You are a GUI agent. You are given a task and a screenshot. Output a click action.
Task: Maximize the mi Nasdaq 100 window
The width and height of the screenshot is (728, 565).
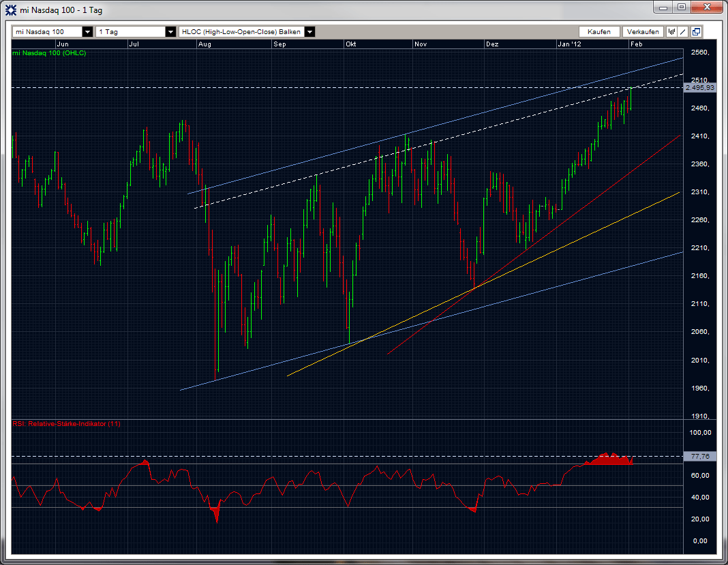pos(682,7)
